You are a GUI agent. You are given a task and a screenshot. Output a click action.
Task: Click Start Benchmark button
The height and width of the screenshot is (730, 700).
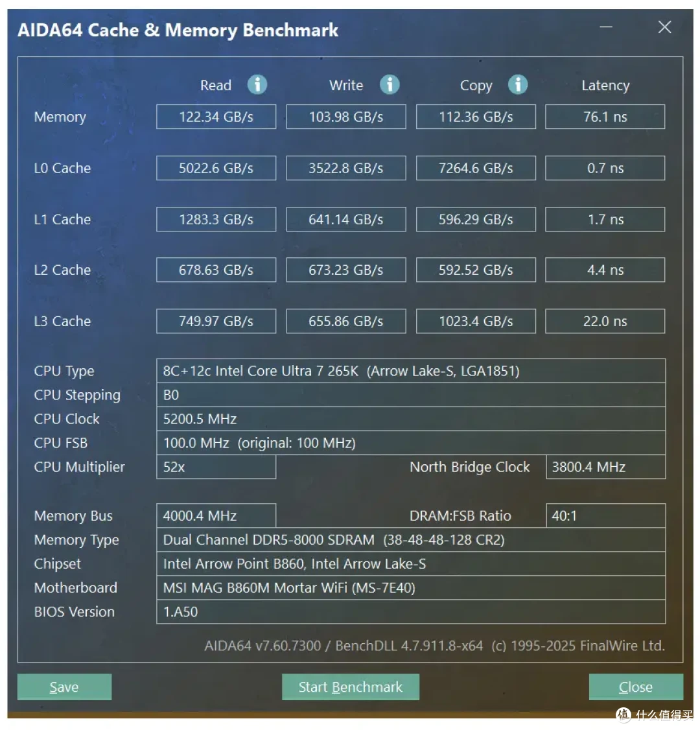[351, 687]
